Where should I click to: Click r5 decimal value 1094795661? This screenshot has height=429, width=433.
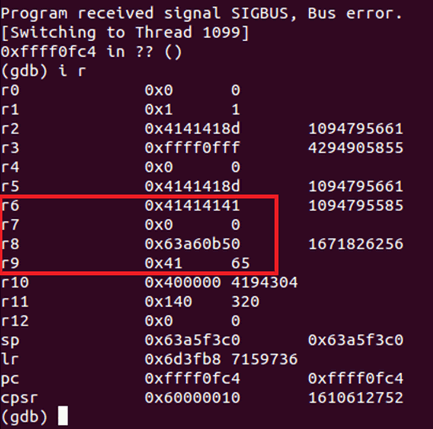[356, 186]
